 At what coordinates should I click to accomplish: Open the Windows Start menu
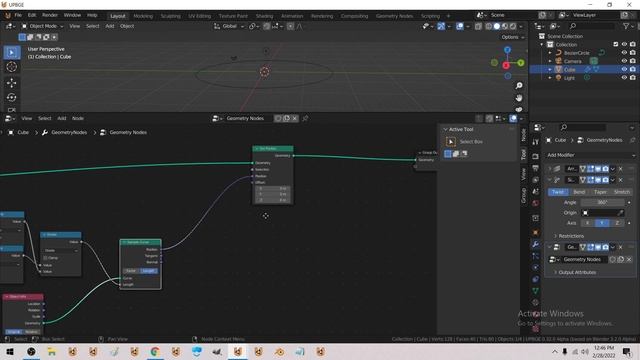10,351
